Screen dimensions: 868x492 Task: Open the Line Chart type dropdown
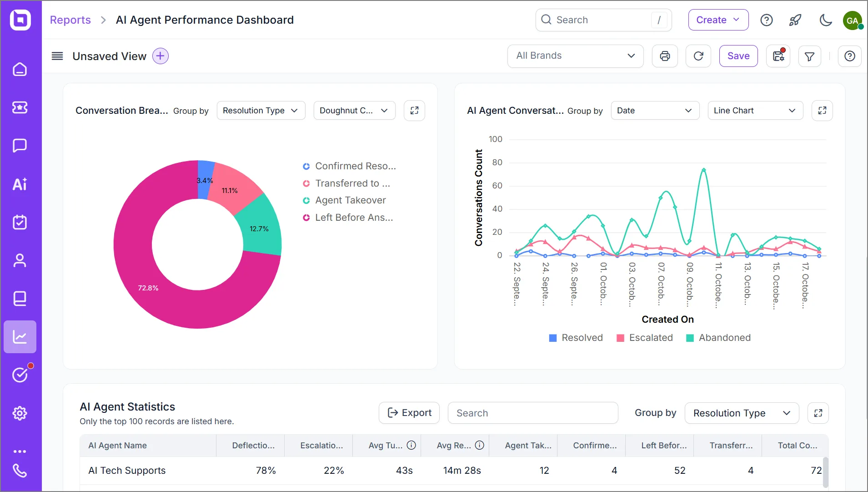pyautogui.click(x=755, y=111)
